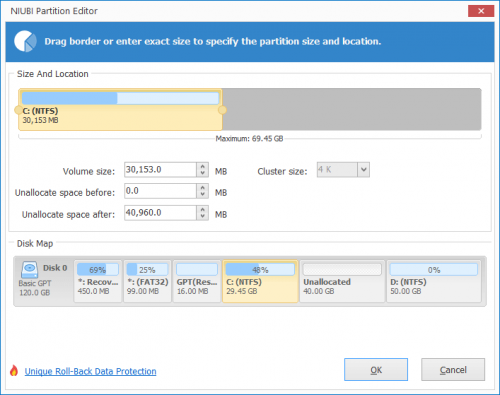This screenshot has height=395, width=500.
Task: Click the 69% usage bar on Recovery
Action: coord(98,269)
